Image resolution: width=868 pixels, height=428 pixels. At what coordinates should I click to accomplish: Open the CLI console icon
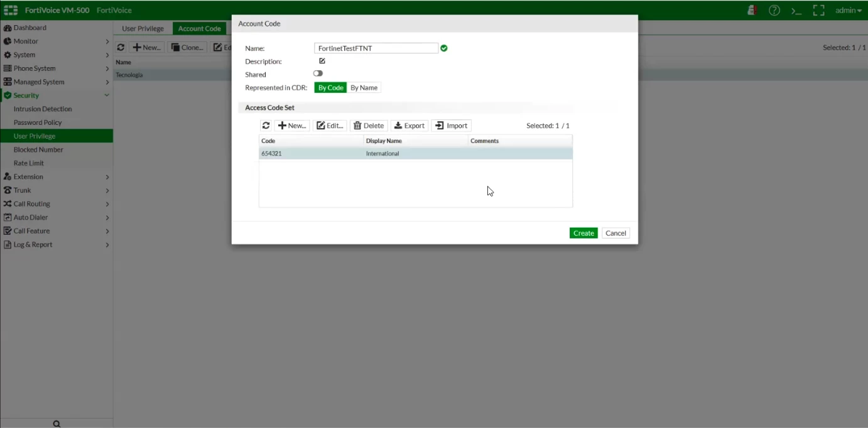pos(796,11)
